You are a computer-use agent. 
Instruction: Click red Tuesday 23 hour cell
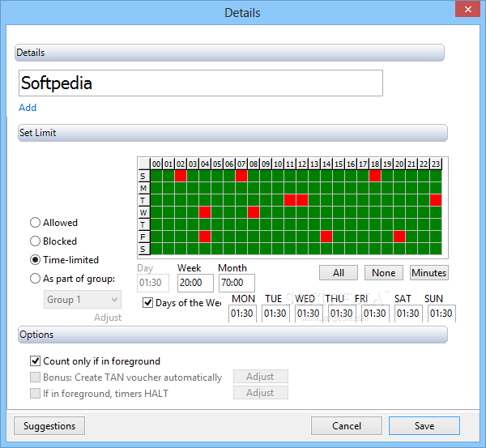(436, 200)
